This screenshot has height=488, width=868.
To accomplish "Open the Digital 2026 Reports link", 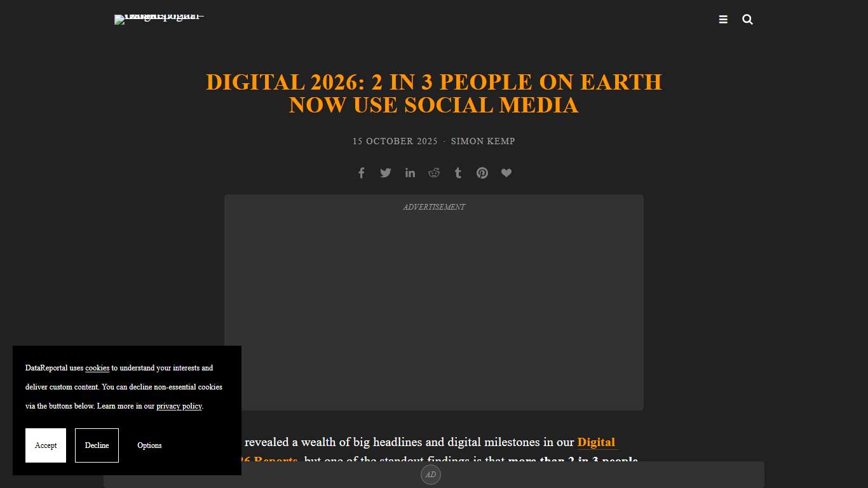I will (x=596, y=442).
